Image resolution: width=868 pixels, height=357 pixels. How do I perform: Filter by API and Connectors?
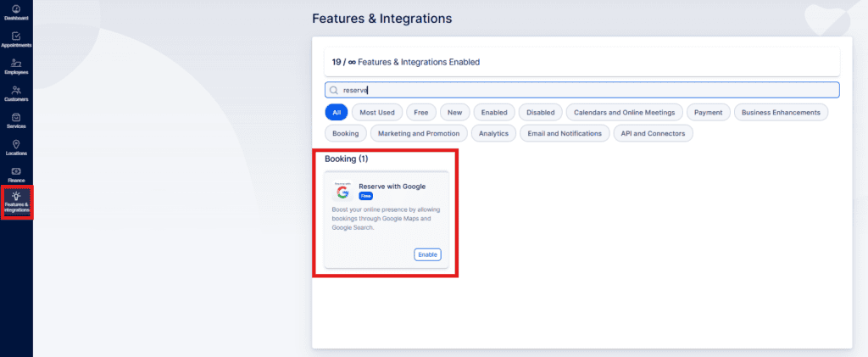[x=654, y=133]
